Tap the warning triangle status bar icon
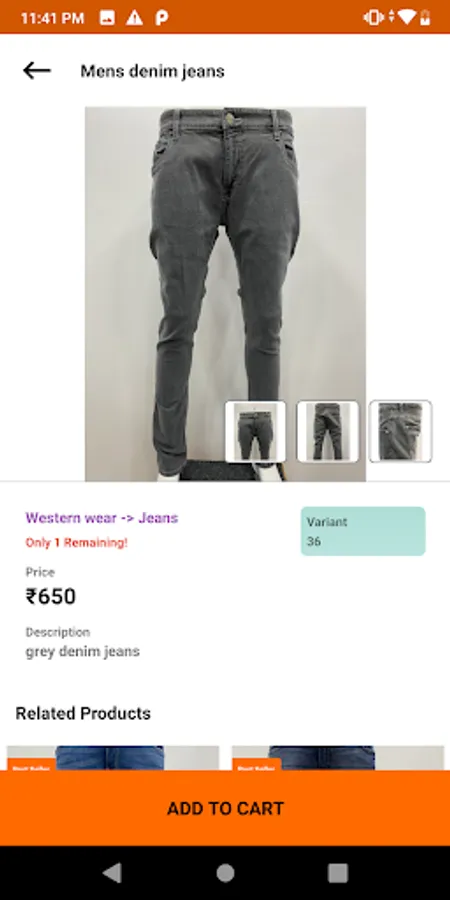This screenshot has height=900, width=450. point(134,18)
